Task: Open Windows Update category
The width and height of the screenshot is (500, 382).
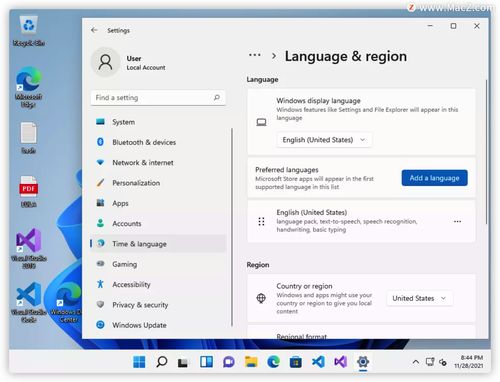Action: coord(159,325)
